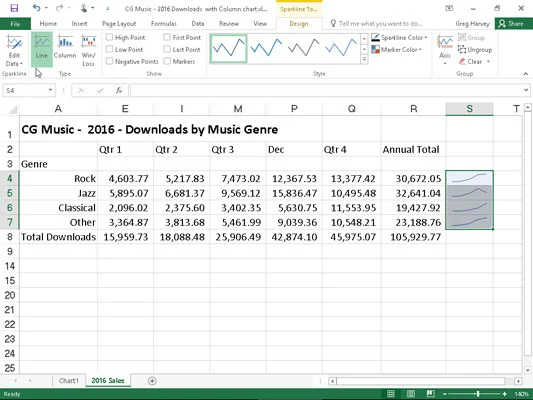Save the workbook with the floppy icon
Image resolution: width=533 pixels, height=400 pixels.
[14, 8]
